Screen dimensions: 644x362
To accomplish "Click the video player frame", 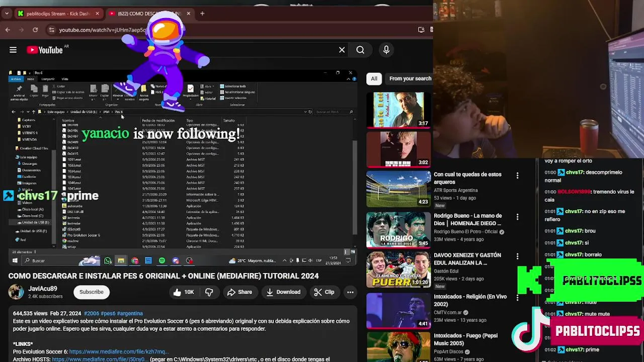I will pos(182,167).
